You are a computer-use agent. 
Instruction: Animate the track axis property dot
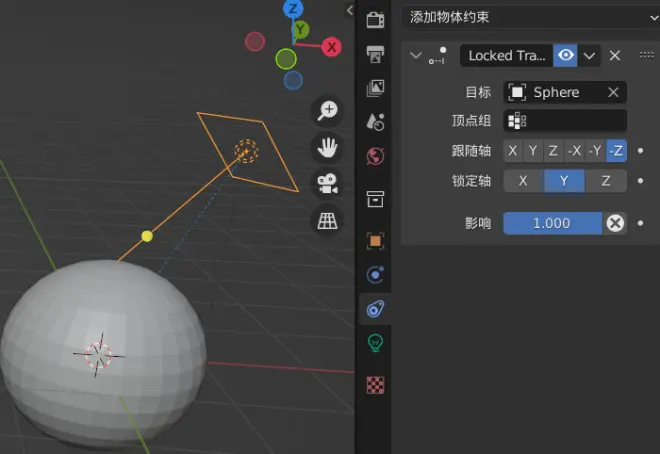tap(640, 151)
